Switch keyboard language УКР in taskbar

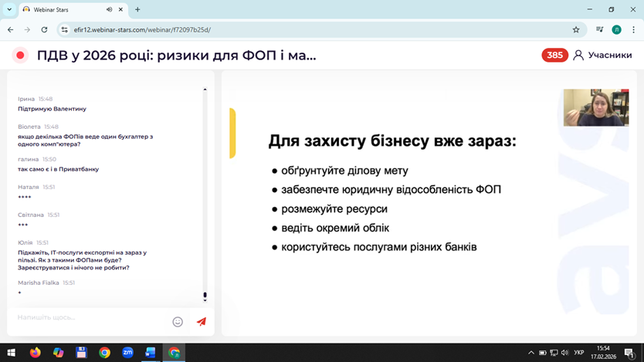pyautogui.click(x=579, y=353)
